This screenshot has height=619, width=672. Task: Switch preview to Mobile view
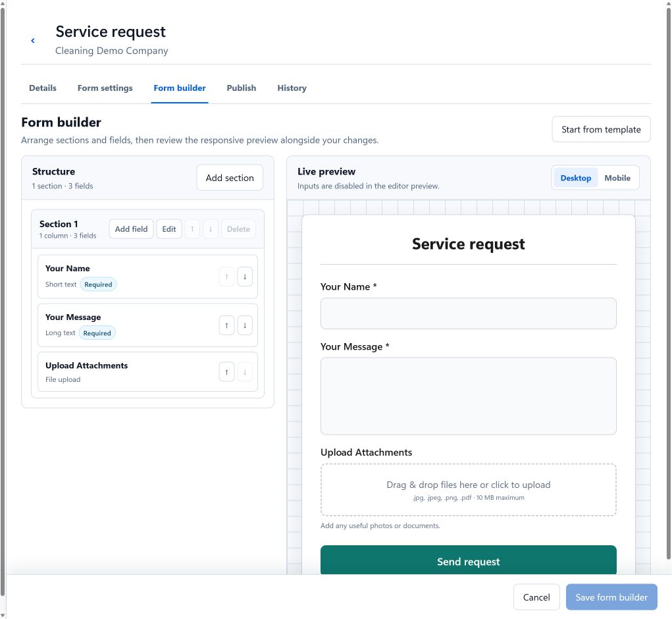[x=617, y=178]
